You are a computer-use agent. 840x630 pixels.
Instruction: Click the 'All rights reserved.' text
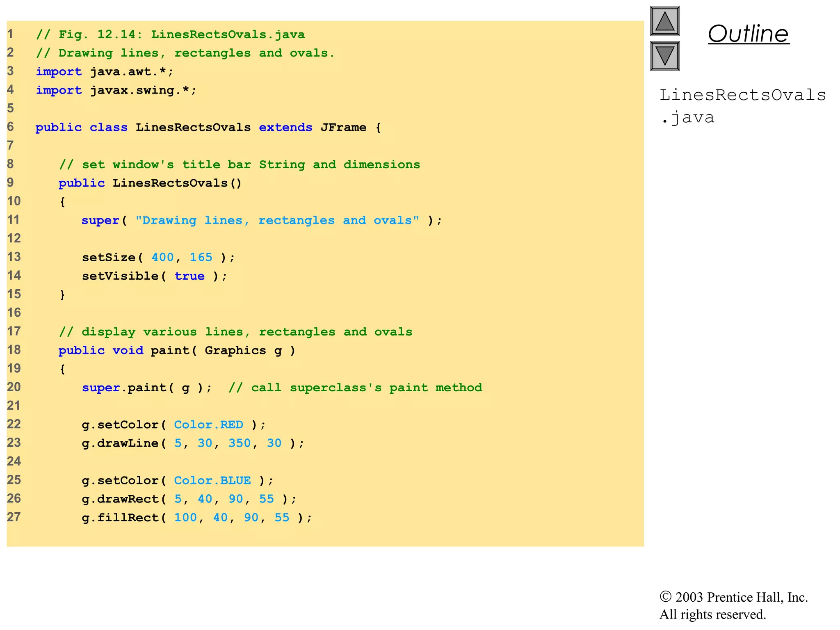click(x=713, y=614)
